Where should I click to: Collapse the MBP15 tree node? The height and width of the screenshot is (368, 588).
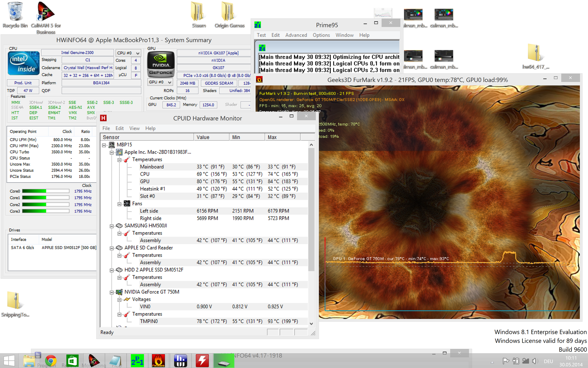coord(104,145)
